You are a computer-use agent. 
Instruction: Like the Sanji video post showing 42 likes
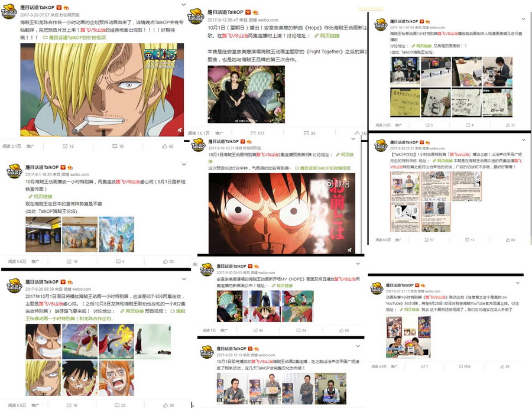click(168, 146)
